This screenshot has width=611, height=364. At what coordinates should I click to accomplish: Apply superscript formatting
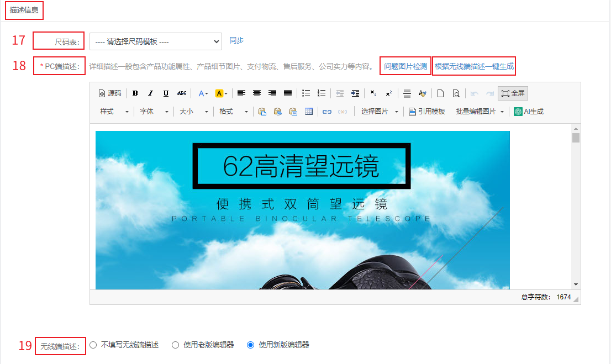tap(389, 93)
